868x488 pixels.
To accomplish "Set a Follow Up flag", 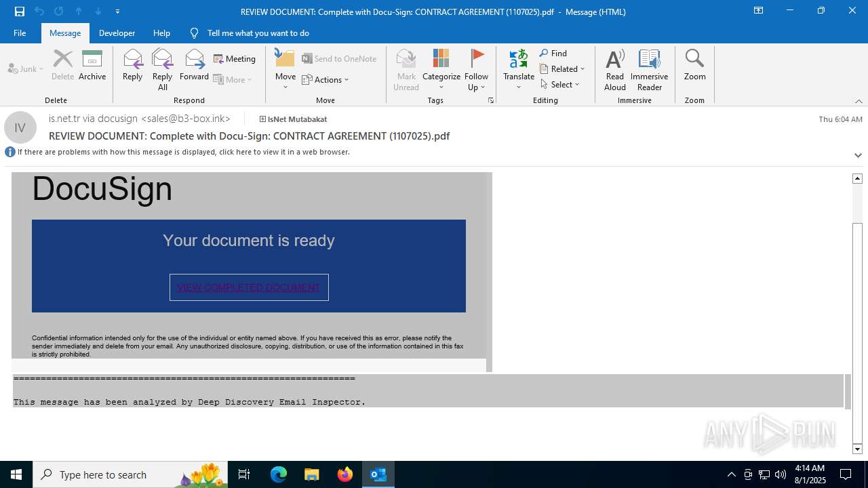I will click(x=477, y=69).
